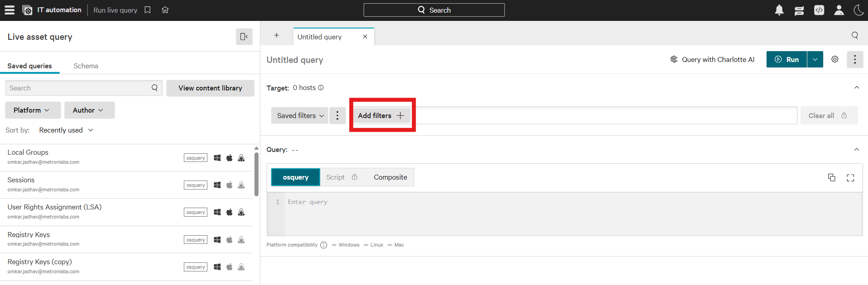This screenshot has width=868, height=285.
Task: Click Windows icon for Local Groups
Action: pos(217,158)
